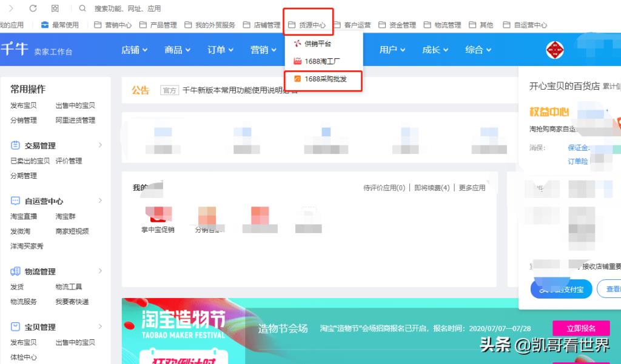Open 出售中的宝贝 under 常用操作

pyautogui.click(x=75, y=105)
